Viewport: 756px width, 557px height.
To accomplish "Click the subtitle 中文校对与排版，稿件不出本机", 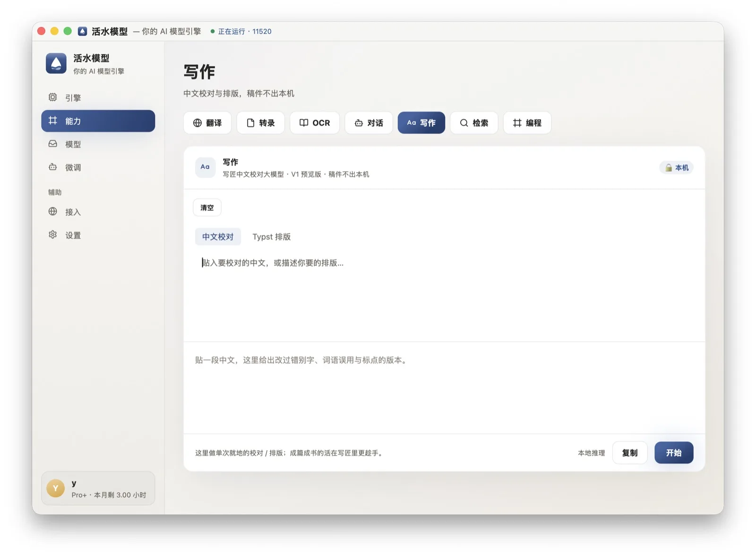I will click(x=239, y=94).
